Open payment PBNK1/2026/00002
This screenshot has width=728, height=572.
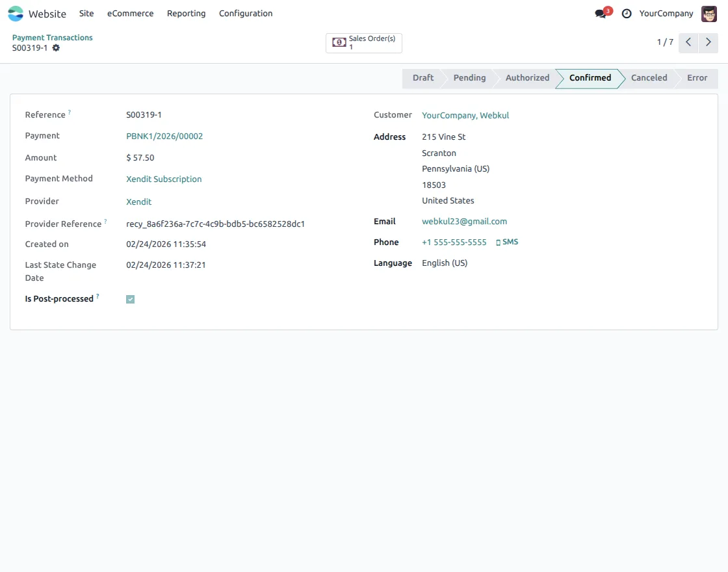pyautogui.click(x=164, y=136)
